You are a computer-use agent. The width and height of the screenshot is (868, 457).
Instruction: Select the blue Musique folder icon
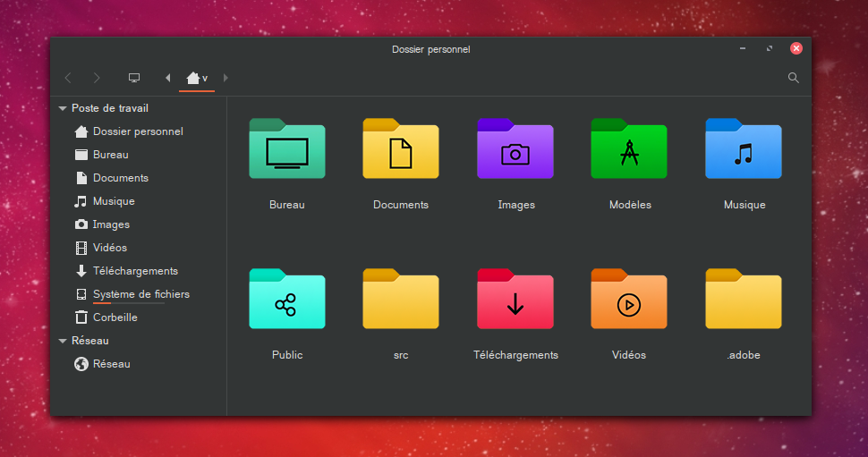tap(744, 148)
